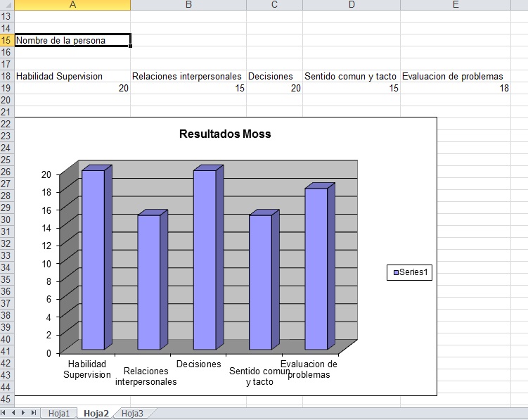Click cell 'Sentido comun y tacto' in row 18
This screenshot has height=420, width=528.
coord(352,76)
